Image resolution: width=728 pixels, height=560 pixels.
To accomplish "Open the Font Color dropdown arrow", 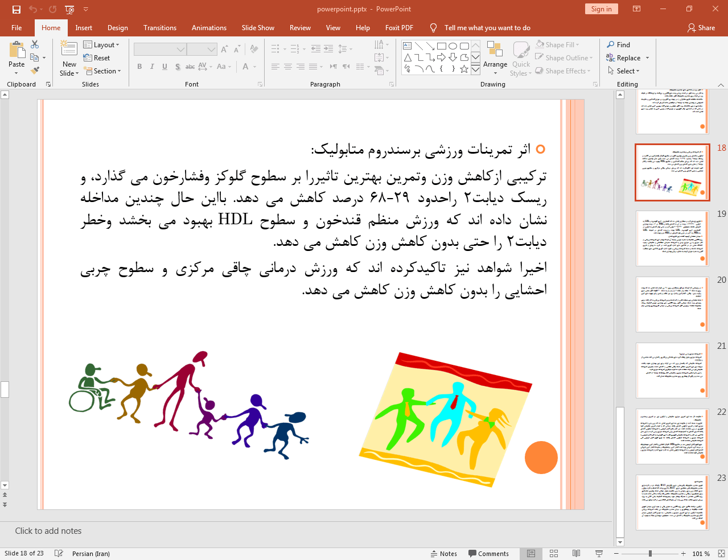I will [254, 67].
